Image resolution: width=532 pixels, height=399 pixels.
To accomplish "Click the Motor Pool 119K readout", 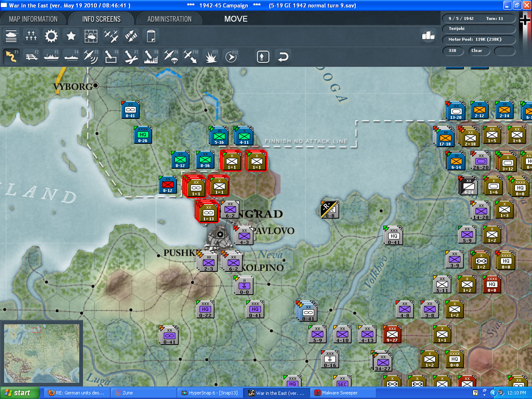I will (478, 39).
